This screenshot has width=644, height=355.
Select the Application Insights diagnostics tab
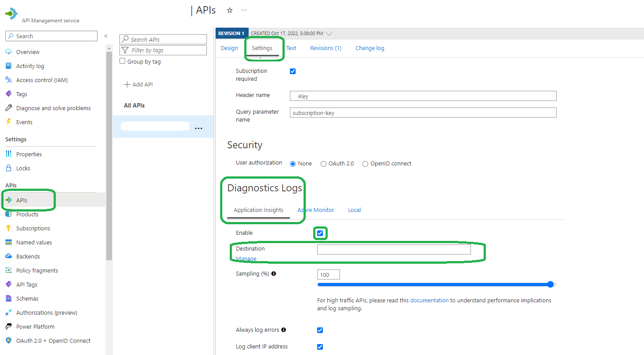point(258,210)
